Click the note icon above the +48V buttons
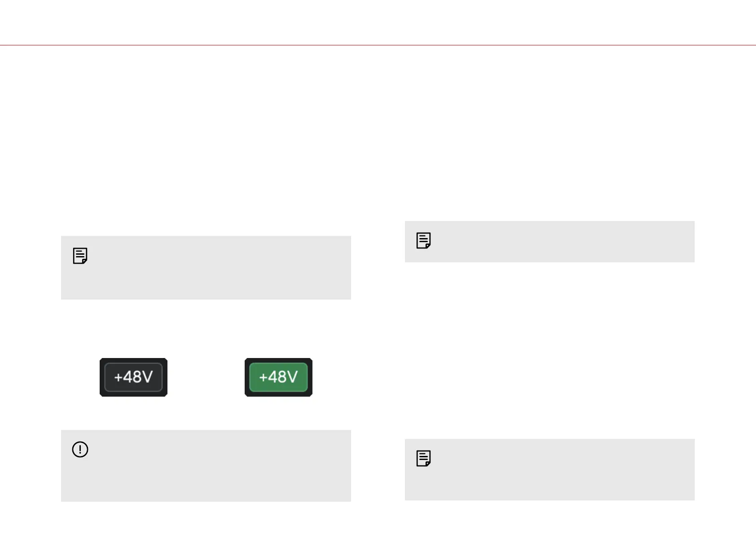 pyautogui.click(x=80, y=256)
